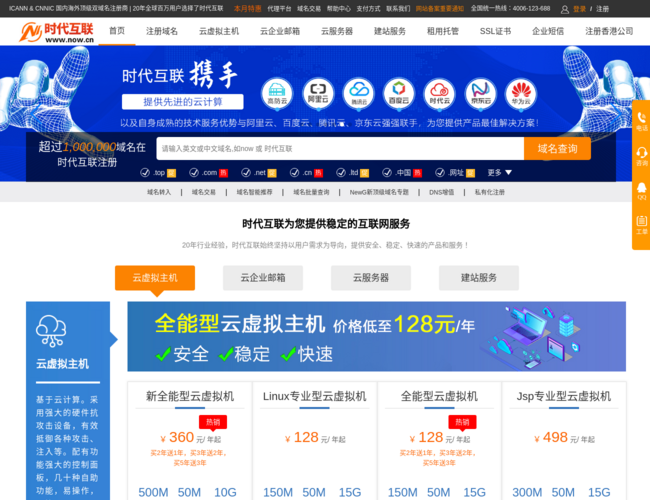Click the 高防云 cloud partner icon
650x500 pixels.
click(277, 93)
